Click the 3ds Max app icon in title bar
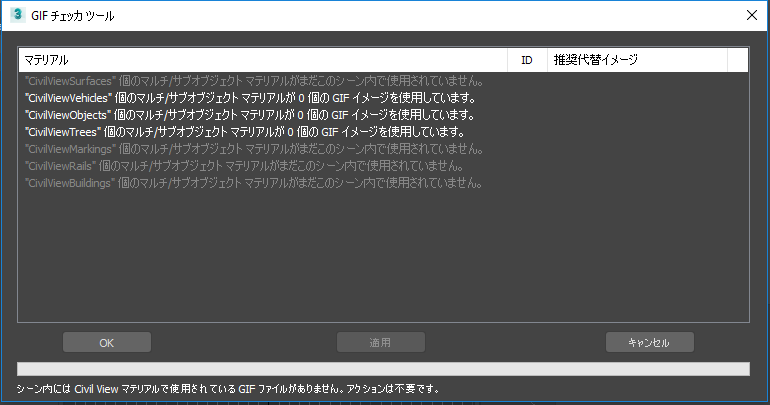This screenshot has height=405, width=770. (18, 15)
